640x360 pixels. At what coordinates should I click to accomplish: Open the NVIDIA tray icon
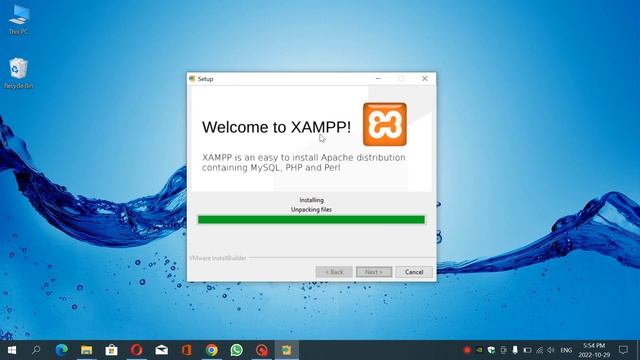tap(480, 350)
